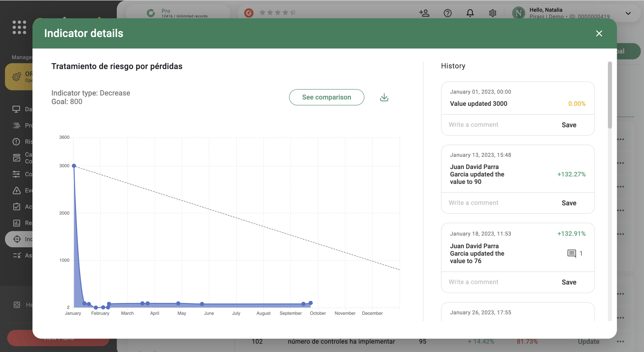Open settings gear in top bar
The height and width of the screenshot is (352, 644).
(x=492, y=13)
